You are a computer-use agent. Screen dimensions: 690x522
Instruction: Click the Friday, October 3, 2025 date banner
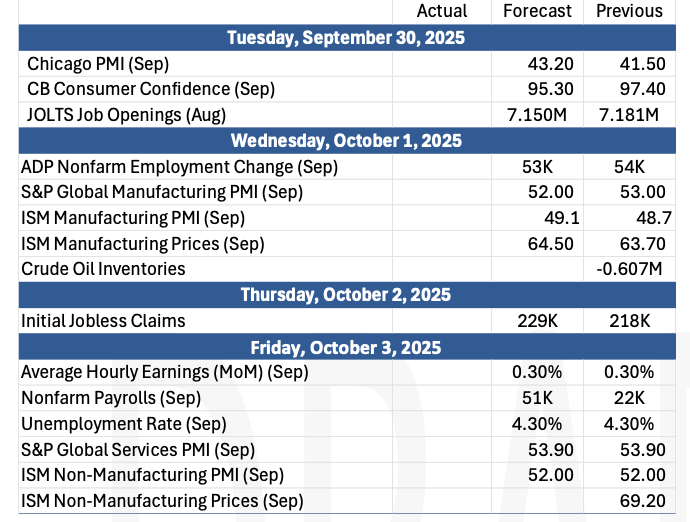click(x=345, y=347)
